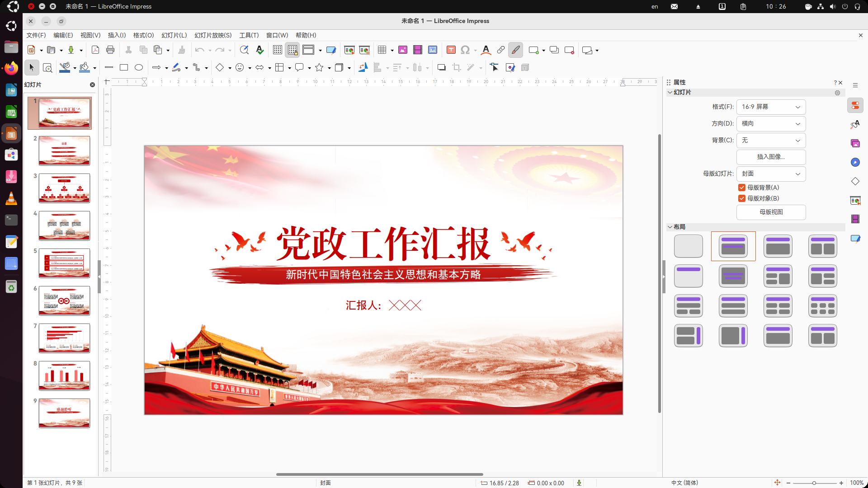Click the Insert Image icon
868x488 pixels.
(x=403, y=50)
